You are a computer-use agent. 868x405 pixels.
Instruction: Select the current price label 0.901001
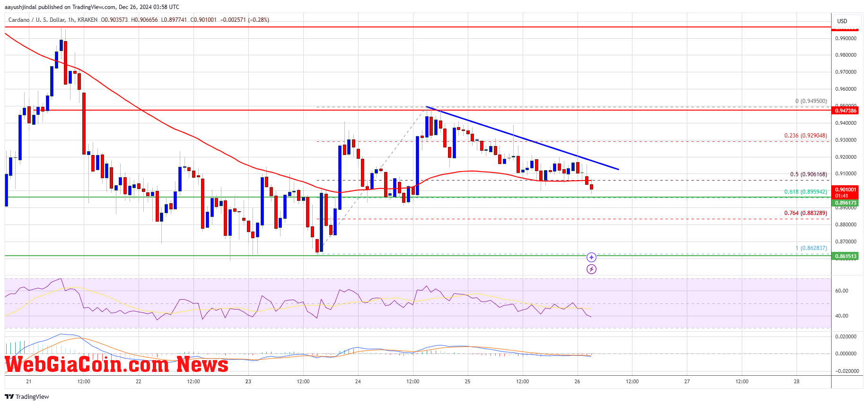coord(846,190)
